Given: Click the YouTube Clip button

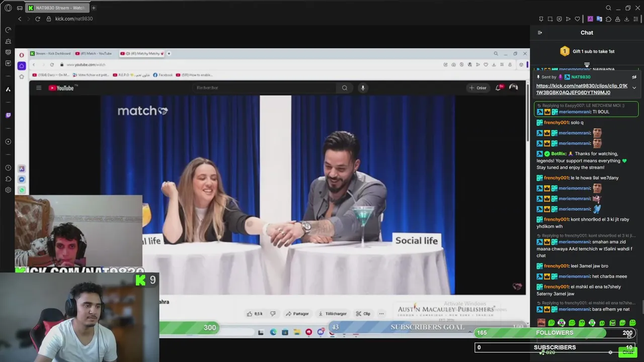Looking at the screenshot, I should click(363, 314).
